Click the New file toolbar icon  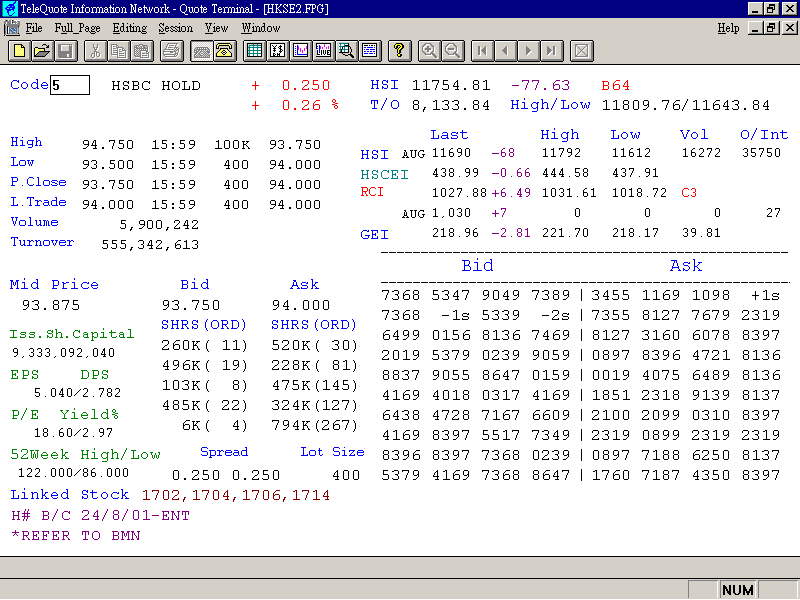tap(19, 51)
